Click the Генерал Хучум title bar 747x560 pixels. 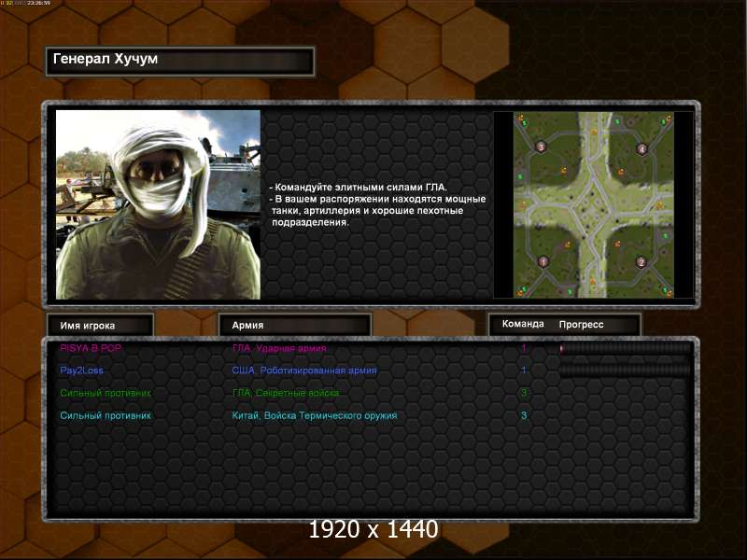click(x=180, y=61)
